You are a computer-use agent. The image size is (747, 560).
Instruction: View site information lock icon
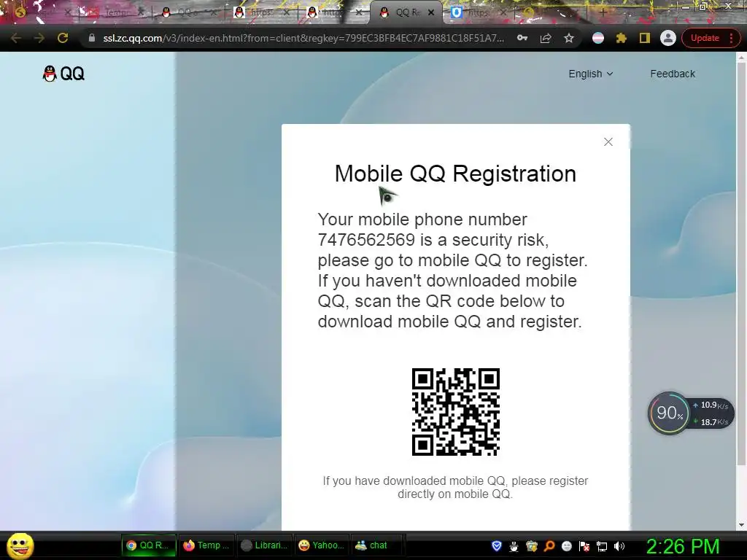tap(91, 38)
